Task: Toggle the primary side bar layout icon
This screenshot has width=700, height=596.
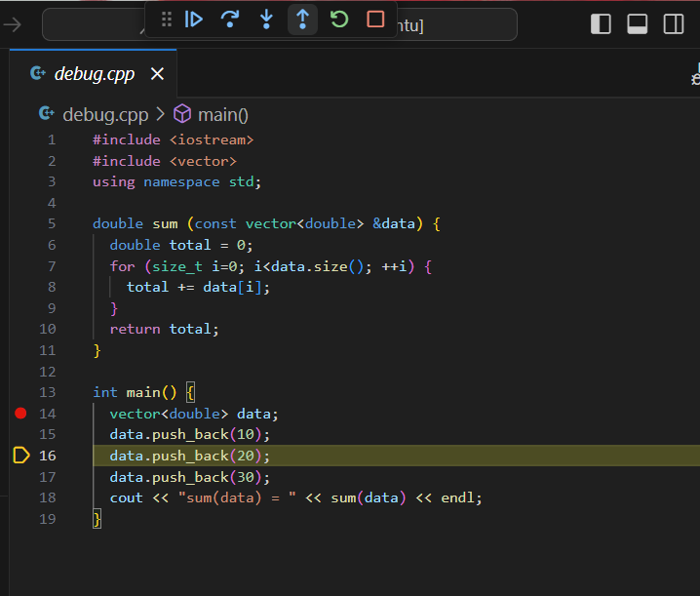Action: tap(602, 24)
